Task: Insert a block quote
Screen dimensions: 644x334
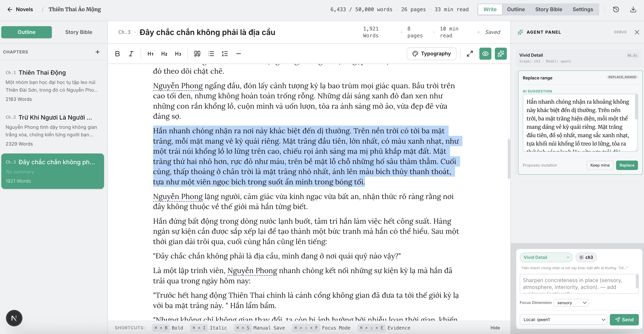Action: click(x=197, y=54)
